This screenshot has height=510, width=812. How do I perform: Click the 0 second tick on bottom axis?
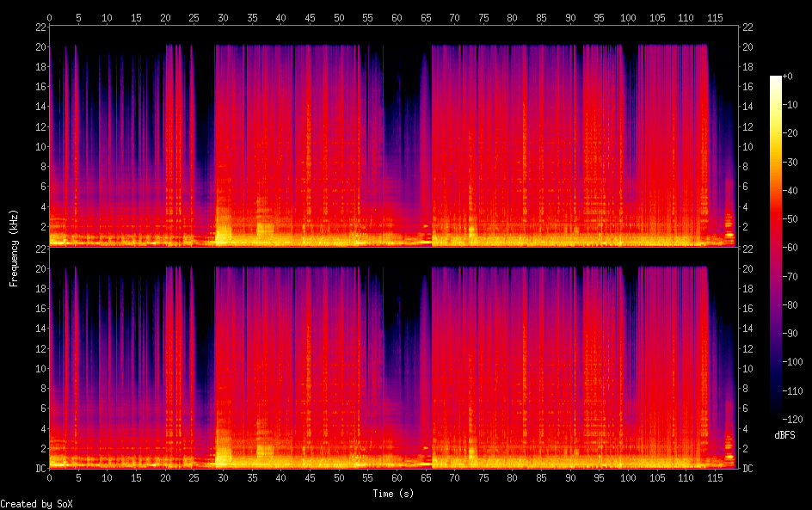(50, 476)
